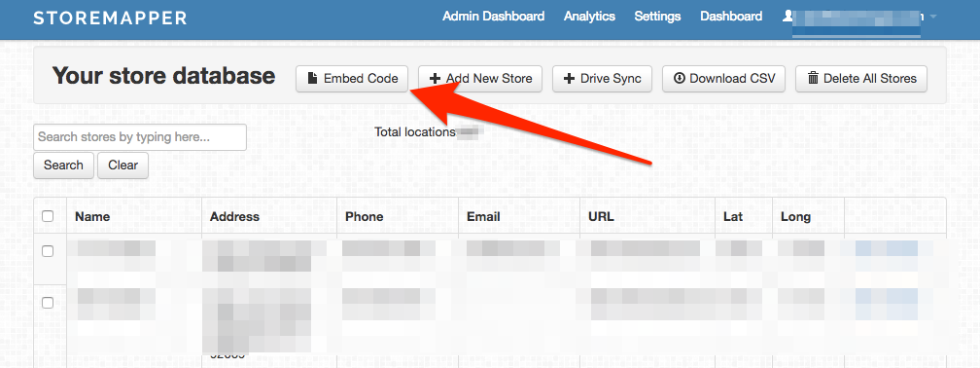Click the Phone column header
Screen dimensions: 980x368
point(365,216)
